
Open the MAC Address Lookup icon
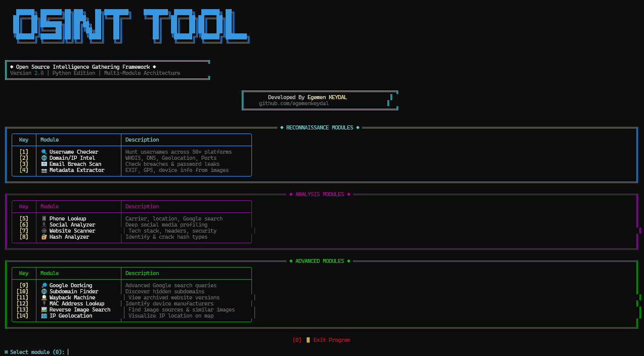[x=45, y=303]
